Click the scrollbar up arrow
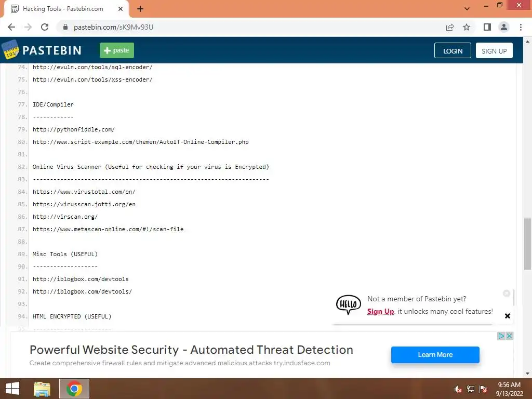Viewport: 532px width, 399px height. [527, 42]
